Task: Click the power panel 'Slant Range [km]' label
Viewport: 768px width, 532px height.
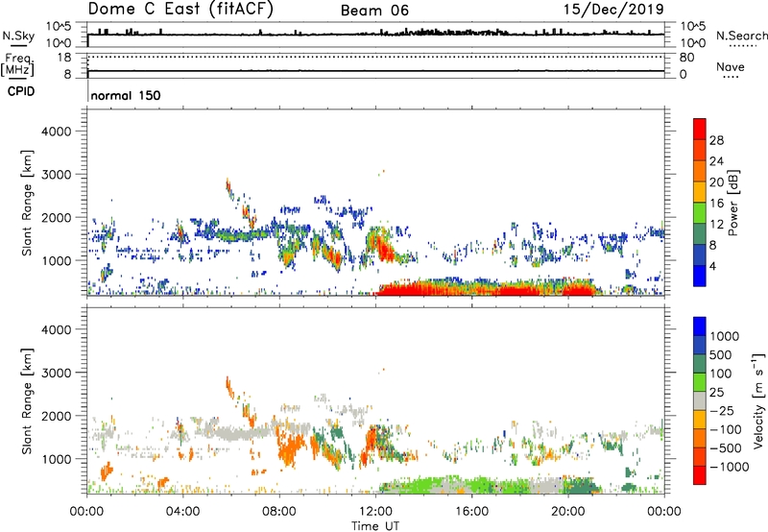Action: [x=27, y=203]
